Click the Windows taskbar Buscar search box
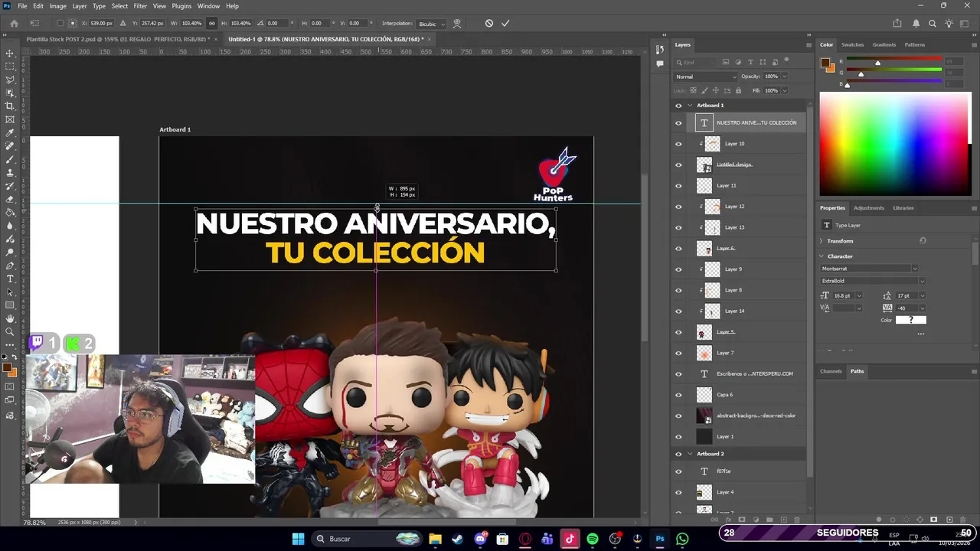The width and height of the screenshot is (980, 551). tap(367, 539)
